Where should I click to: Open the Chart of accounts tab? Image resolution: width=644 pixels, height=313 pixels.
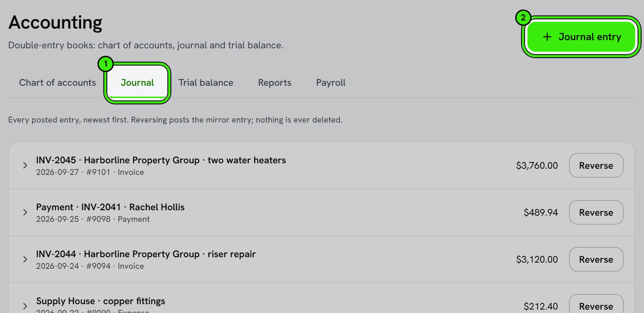click(58, 83)
